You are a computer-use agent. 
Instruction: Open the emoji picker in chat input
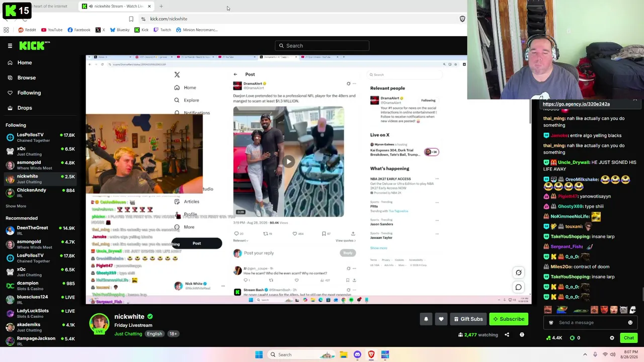coord(630,323)
